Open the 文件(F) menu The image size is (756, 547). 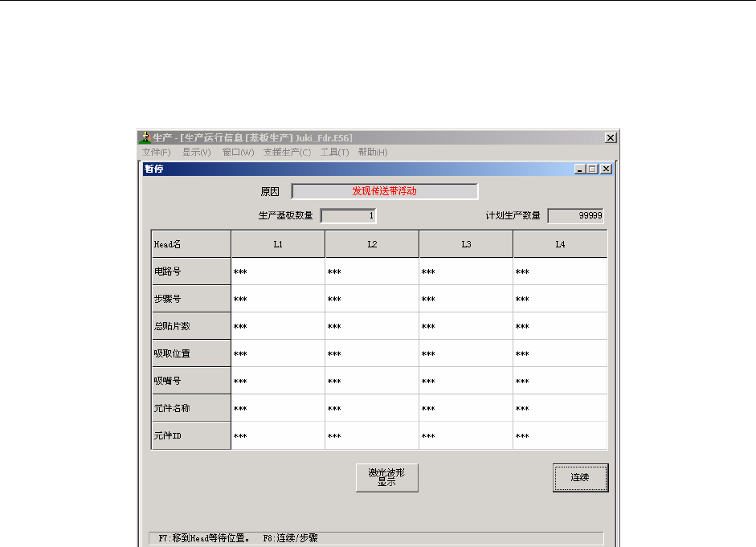[x=156, y=153]
